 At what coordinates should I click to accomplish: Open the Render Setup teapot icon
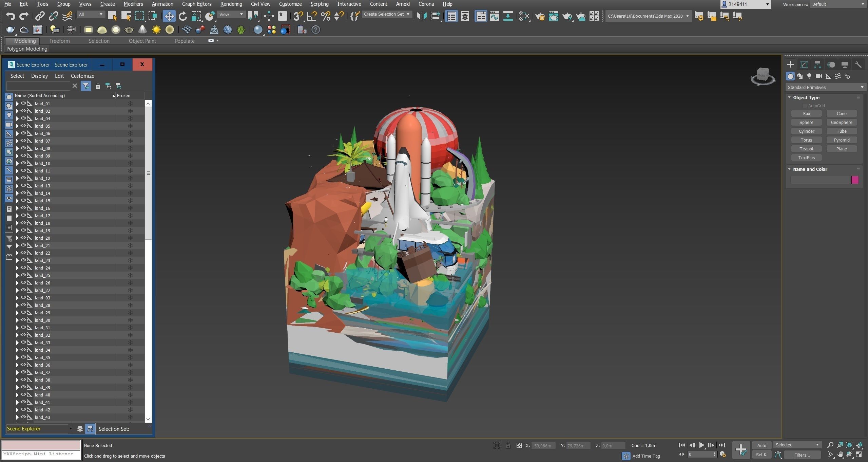tap(540, 16)
